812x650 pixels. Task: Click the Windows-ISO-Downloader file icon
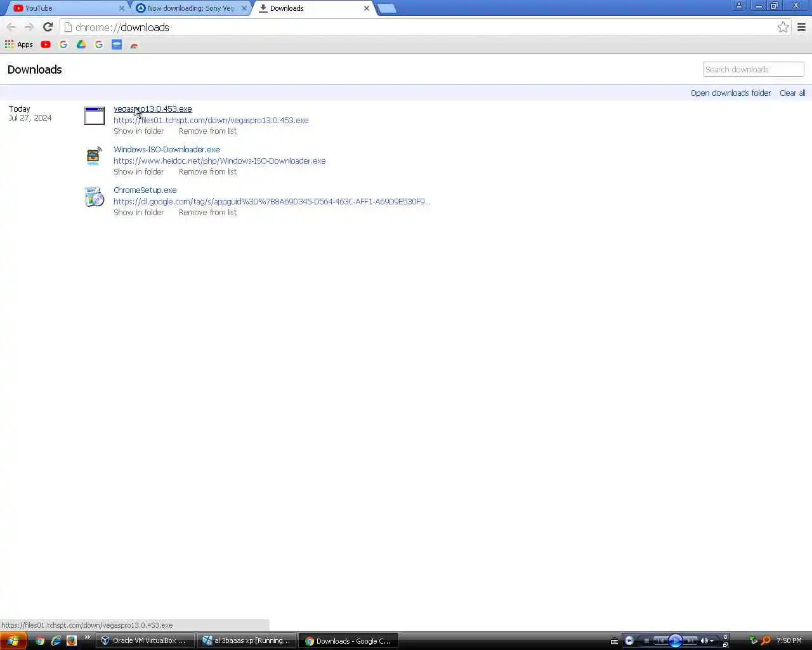click(94, 156)
